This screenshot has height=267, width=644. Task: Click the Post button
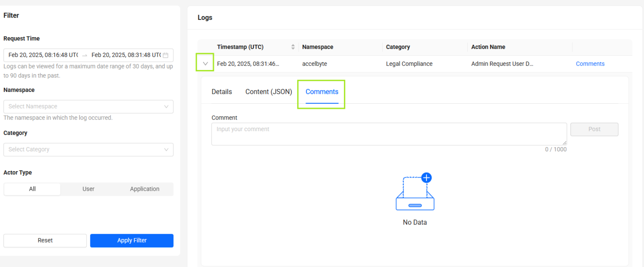pos(594,129)
